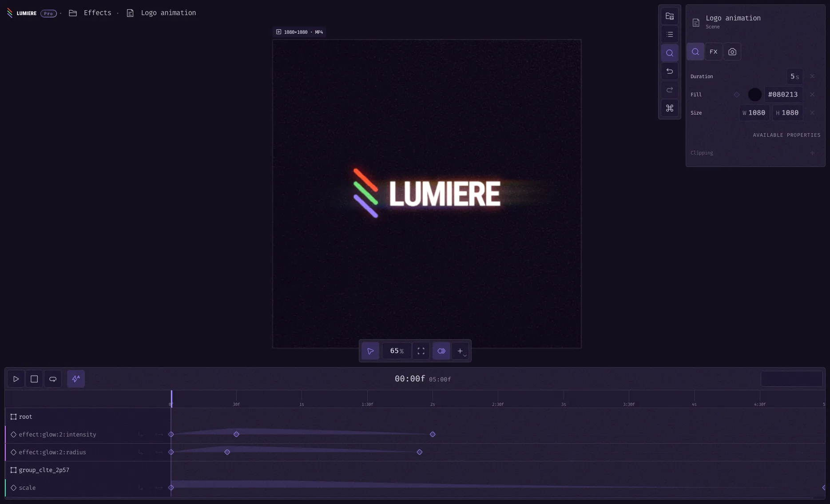The image size is (830, 504).
Task: Toggle loop playback in the timeline toolbar
Action: (x=53, y=379)
